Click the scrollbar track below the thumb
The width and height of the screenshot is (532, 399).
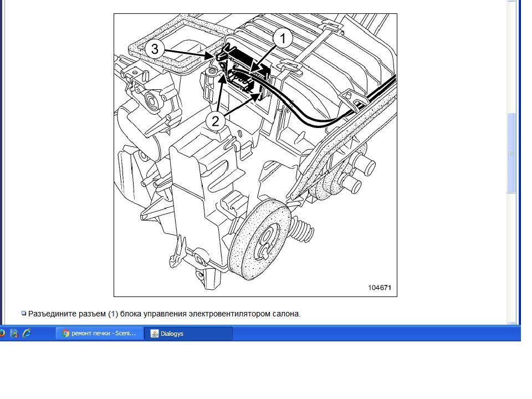[x=511, y=257]
